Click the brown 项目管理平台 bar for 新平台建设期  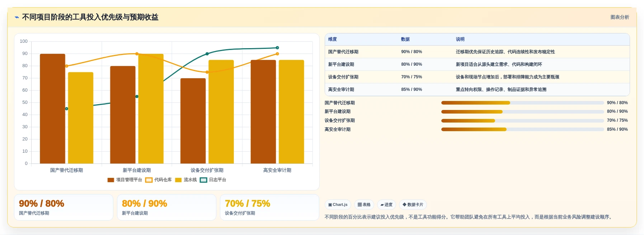(123, 115)
